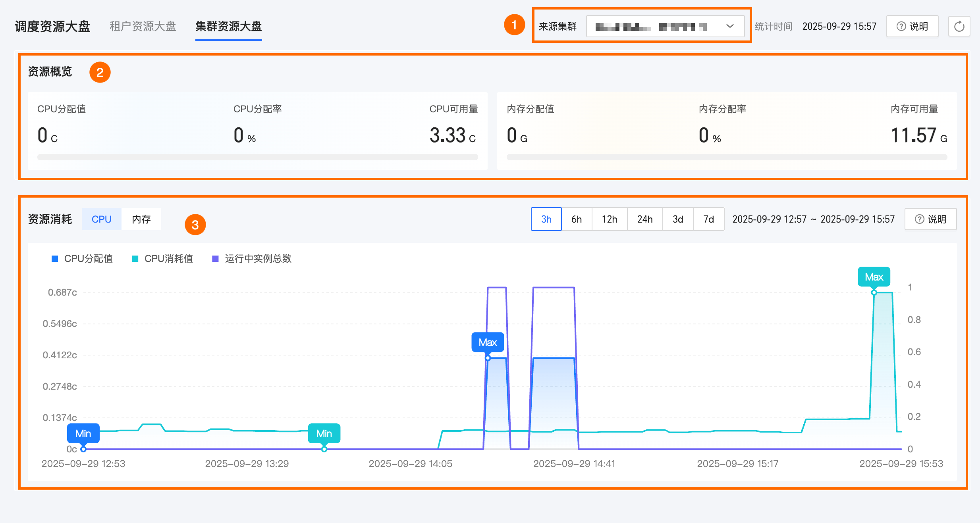
Task: Open 说明 help in the 资源消耗 panel
Action: pos(930,219)
